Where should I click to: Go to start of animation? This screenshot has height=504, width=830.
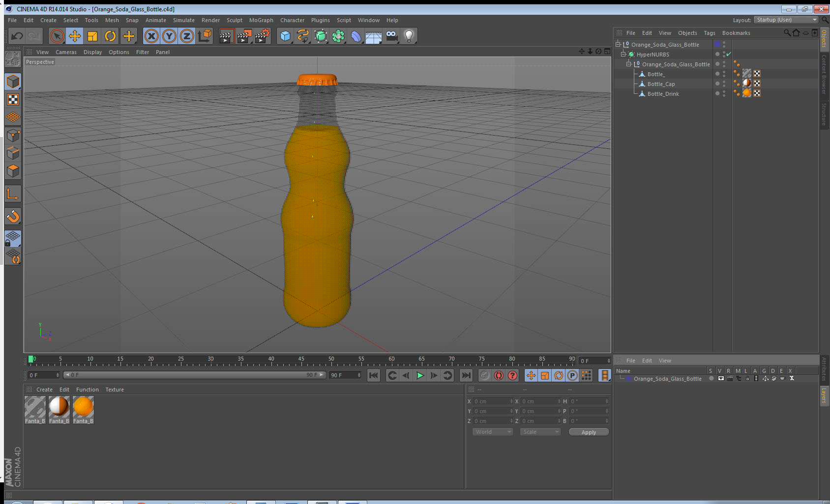pyautogui.click(x=374, y=375)
